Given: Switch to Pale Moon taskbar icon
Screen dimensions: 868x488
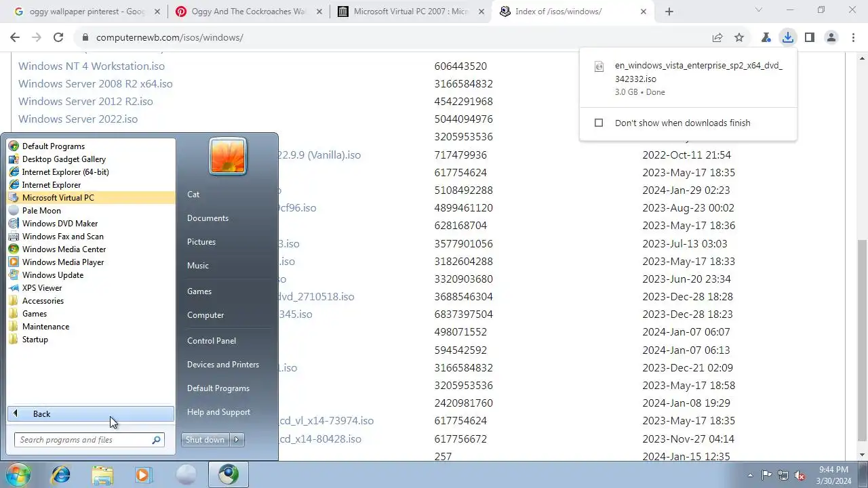Looking at the screenshot, I should coord(185,474).
